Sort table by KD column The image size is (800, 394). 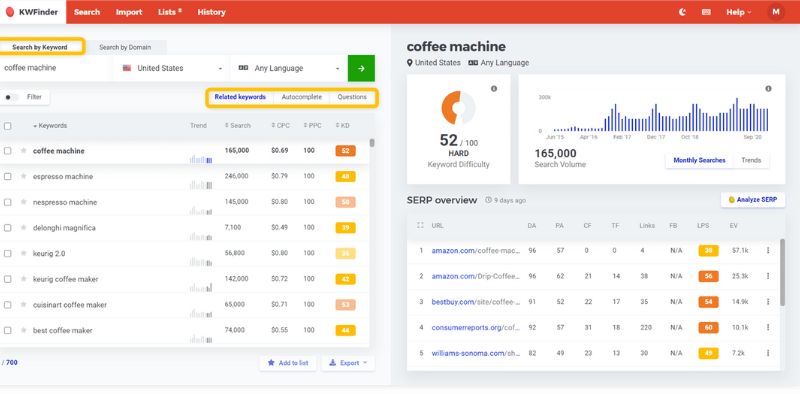point(342,126)
